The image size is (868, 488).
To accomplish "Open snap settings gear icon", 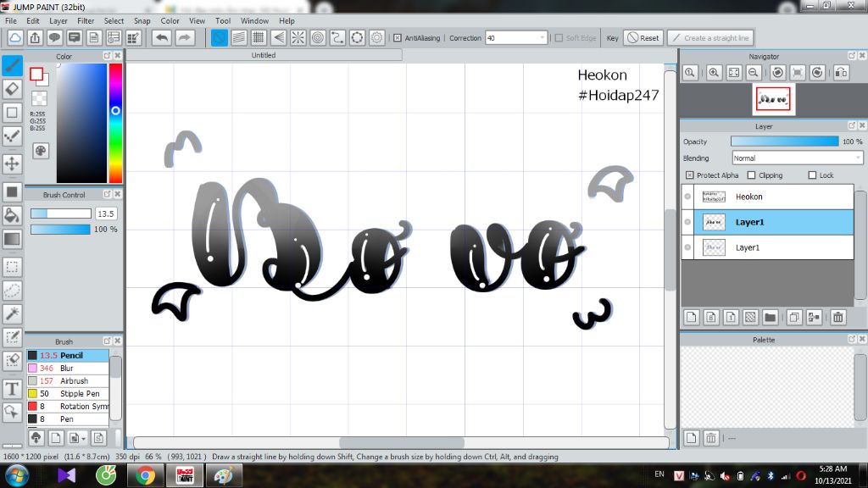I will pos(377,37).
